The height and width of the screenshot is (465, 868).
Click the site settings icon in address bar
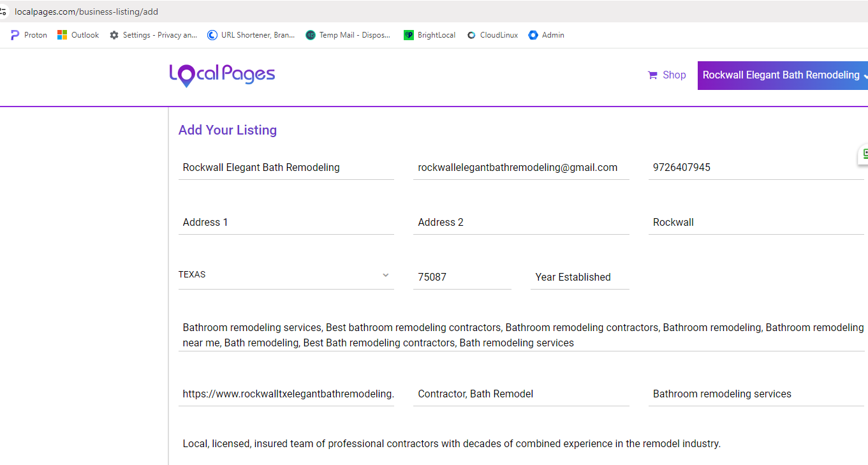point(3,11)
